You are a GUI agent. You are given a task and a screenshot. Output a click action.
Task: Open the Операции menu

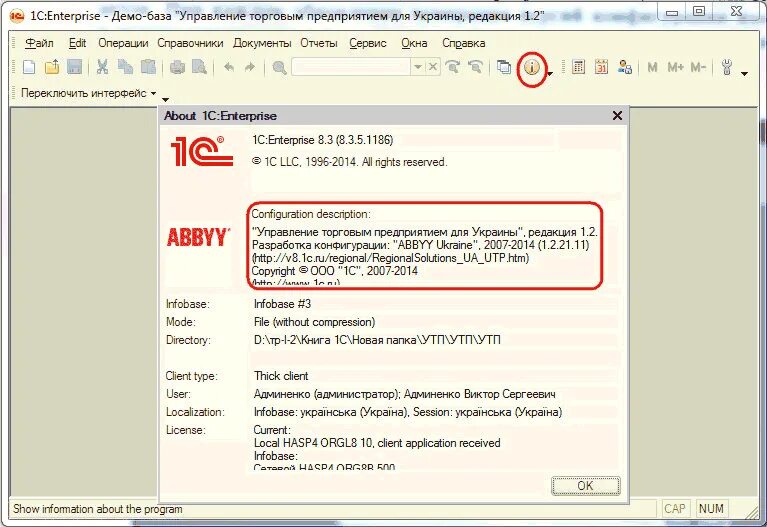tap(123, 43)
